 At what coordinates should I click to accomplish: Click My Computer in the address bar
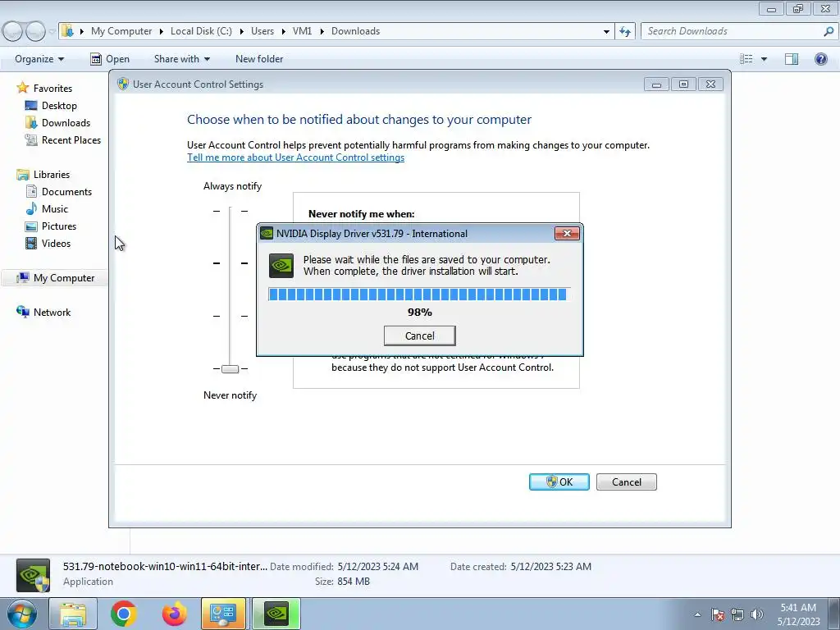click(x=121, y=31)
